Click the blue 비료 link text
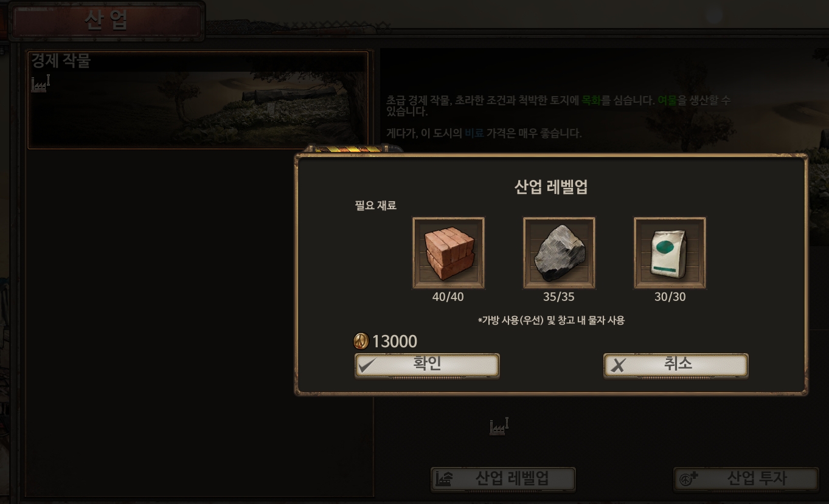This screenshot has height=504, width=829. (474, 133)
